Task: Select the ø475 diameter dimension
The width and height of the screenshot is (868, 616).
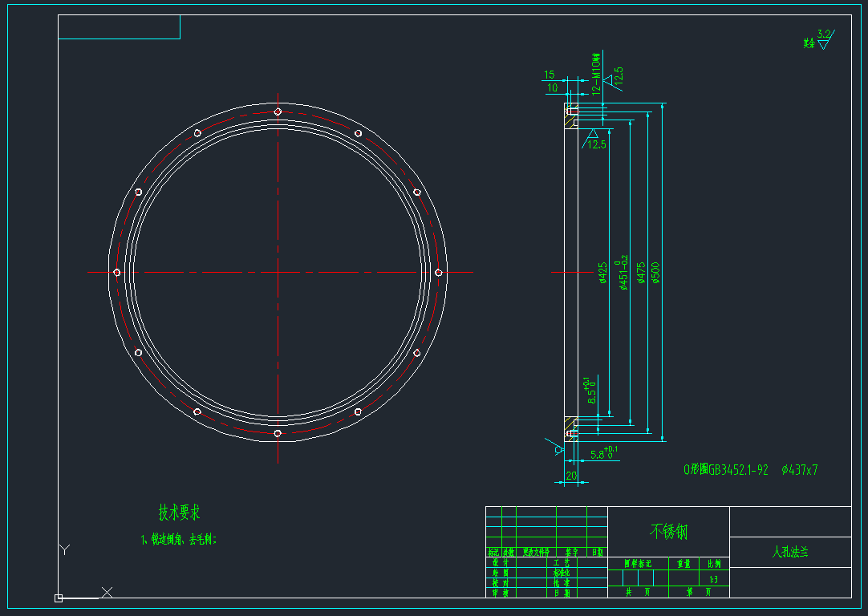Action: tap(642, 272)
